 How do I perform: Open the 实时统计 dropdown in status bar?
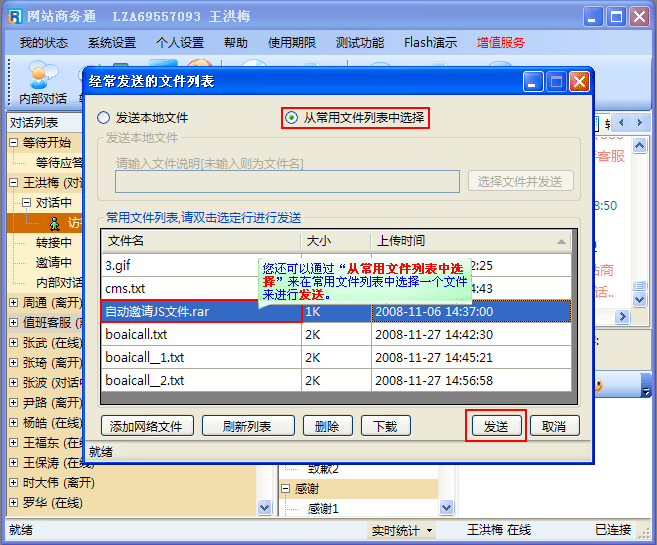click(403, 530)
